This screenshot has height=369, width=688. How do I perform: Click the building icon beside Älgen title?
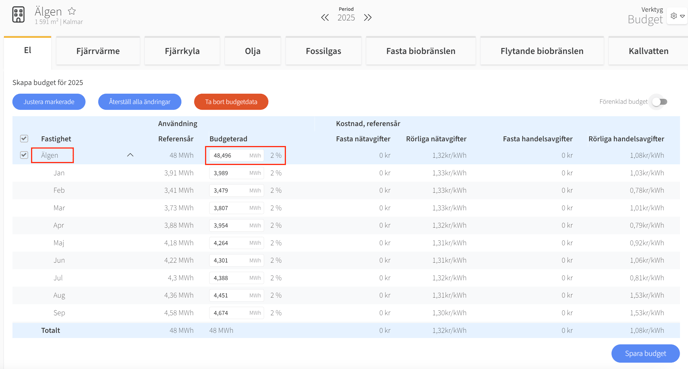(x=18, y=14)
